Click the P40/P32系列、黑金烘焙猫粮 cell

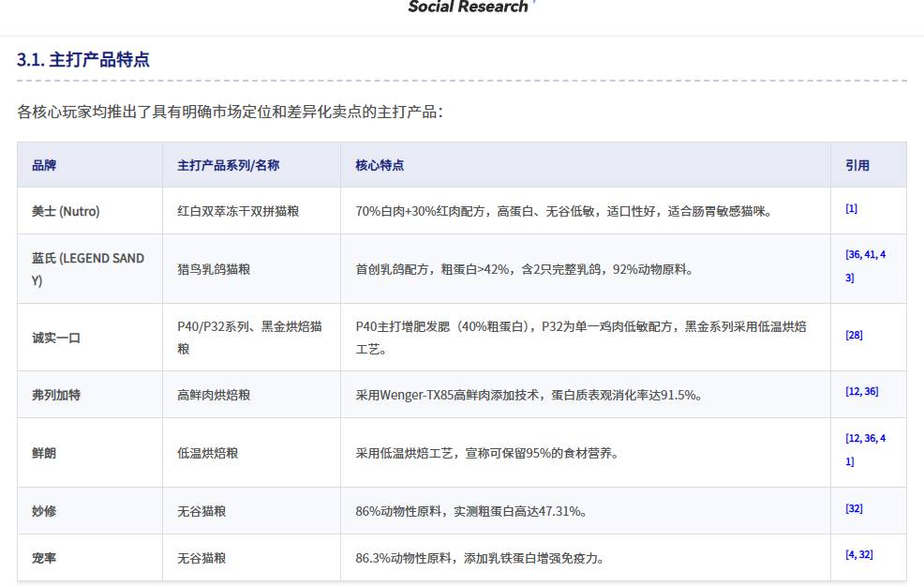pos(250,338)
